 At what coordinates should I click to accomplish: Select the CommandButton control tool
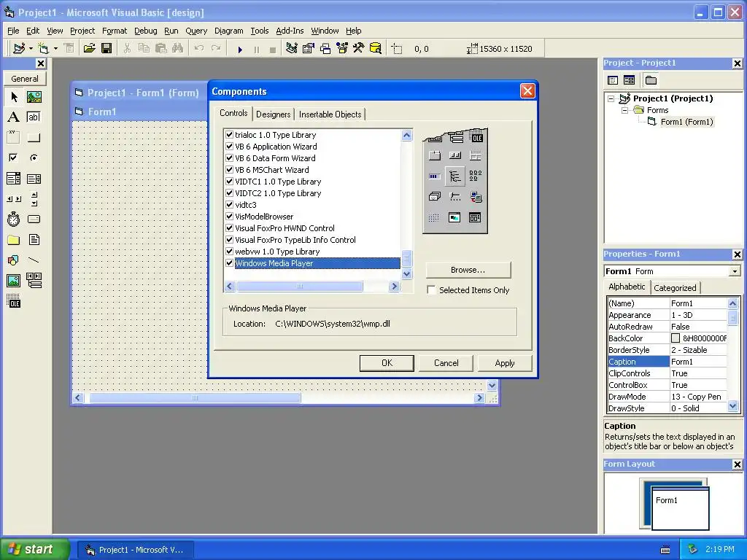(34, 138)
